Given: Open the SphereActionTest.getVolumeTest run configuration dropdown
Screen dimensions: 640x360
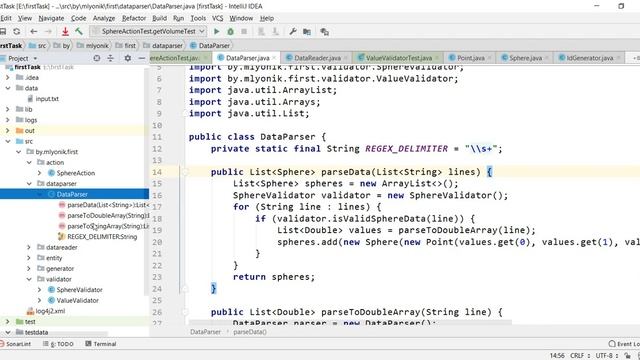Looking at the screenshot, I should pos(149,31).
